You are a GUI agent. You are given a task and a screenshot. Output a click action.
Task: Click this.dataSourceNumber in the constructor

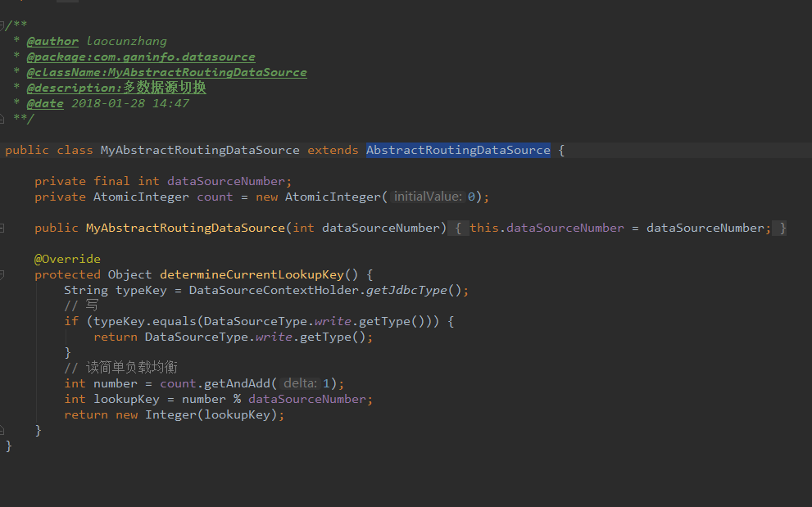coord(547,228)
